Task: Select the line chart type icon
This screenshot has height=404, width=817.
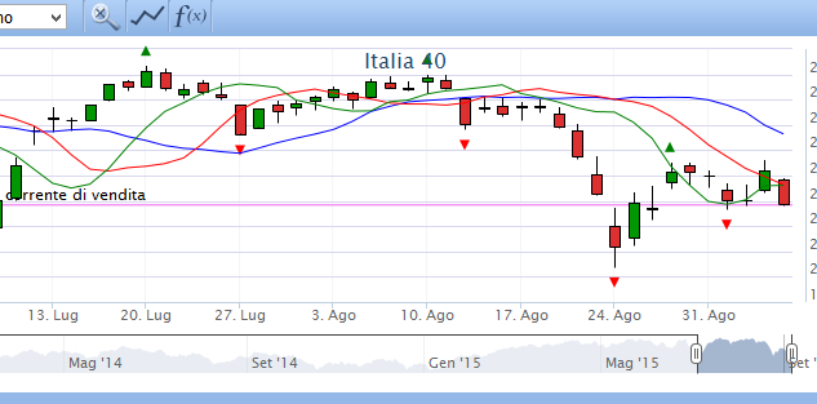Action: click(x=147, y=17)
